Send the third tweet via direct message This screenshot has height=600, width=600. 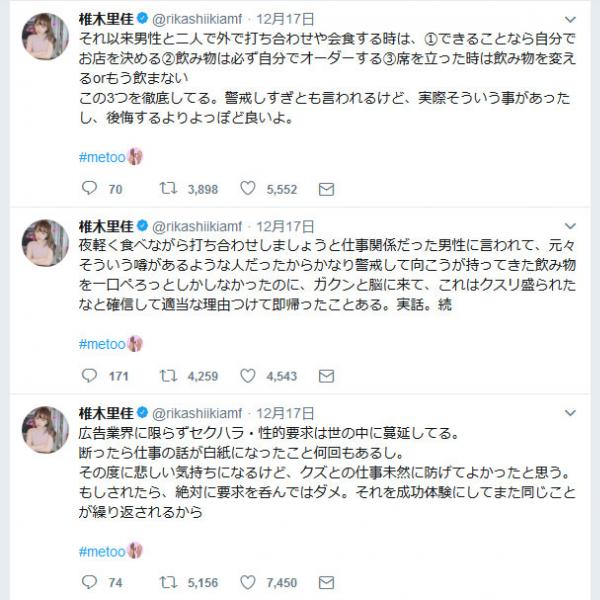coord(326,583)
